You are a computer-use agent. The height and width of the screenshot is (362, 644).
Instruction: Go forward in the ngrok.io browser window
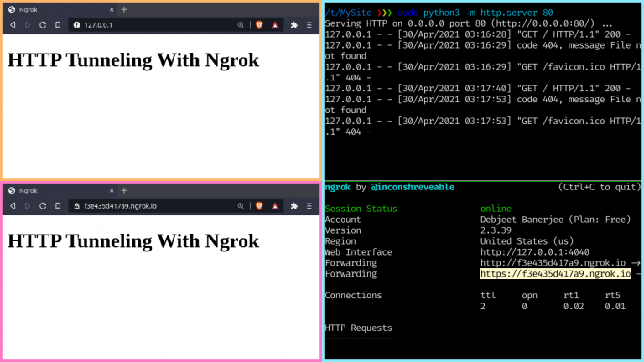click(x=28, y=206)
